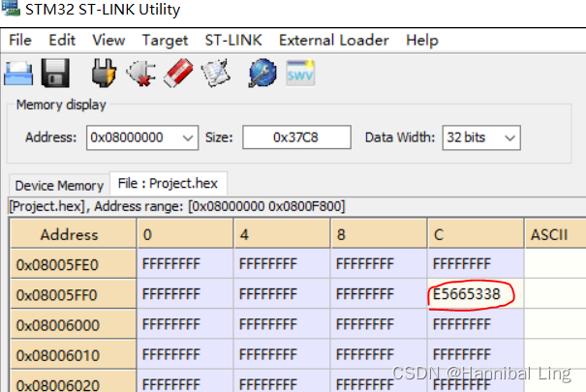Screen dimensions: 586x392
Task: Connect to target with plug icon
Action: pyautogui.click(x=104, y=73)
